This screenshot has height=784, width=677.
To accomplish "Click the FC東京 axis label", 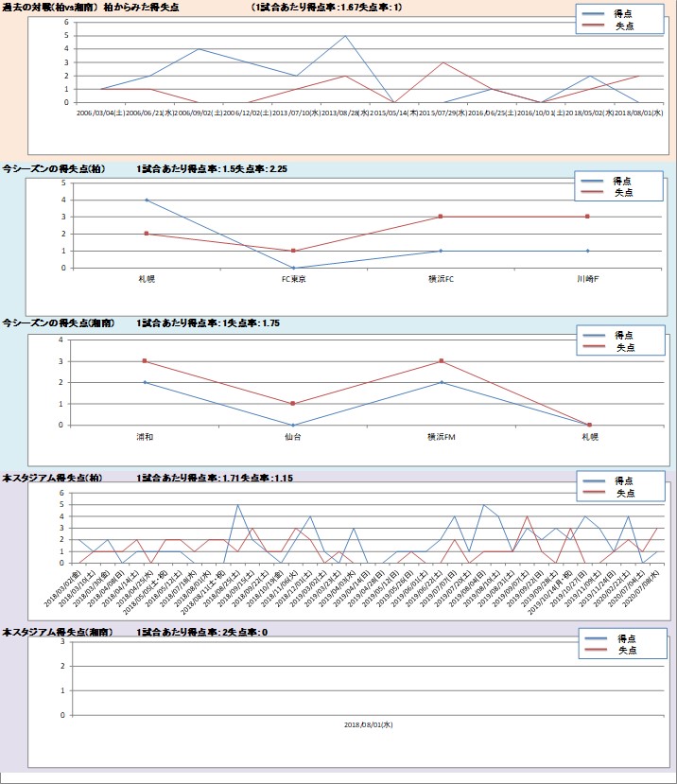I will (x=293, y=278).
